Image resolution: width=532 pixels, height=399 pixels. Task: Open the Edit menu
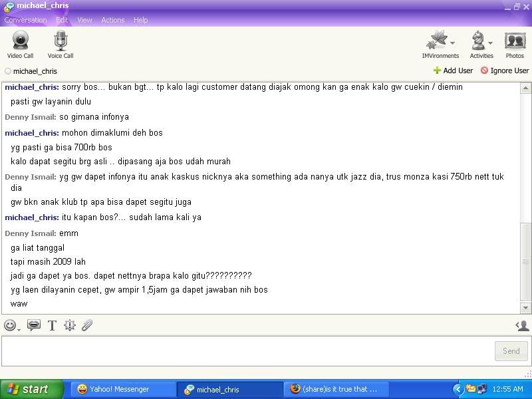click(62, 20)
